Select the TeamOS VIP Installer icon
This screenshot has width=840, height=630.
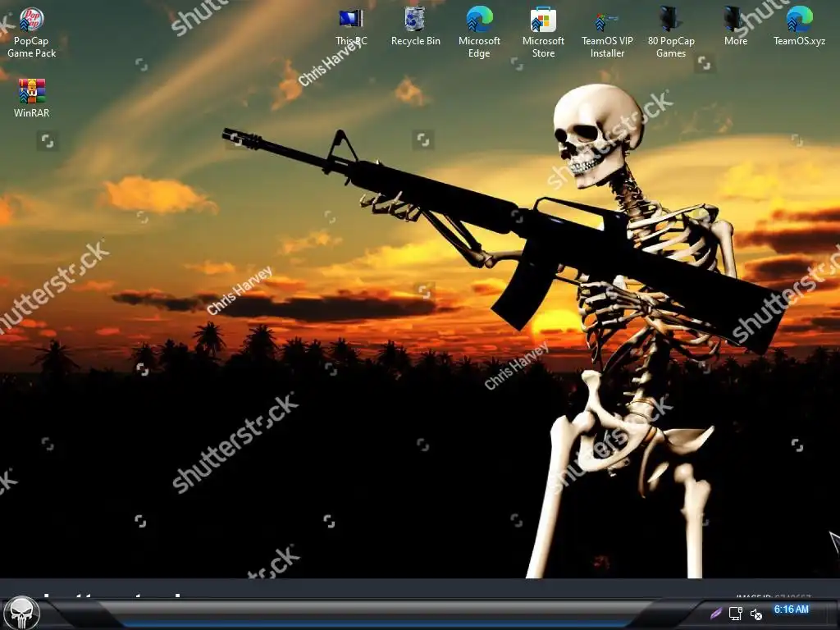point(607,33)
